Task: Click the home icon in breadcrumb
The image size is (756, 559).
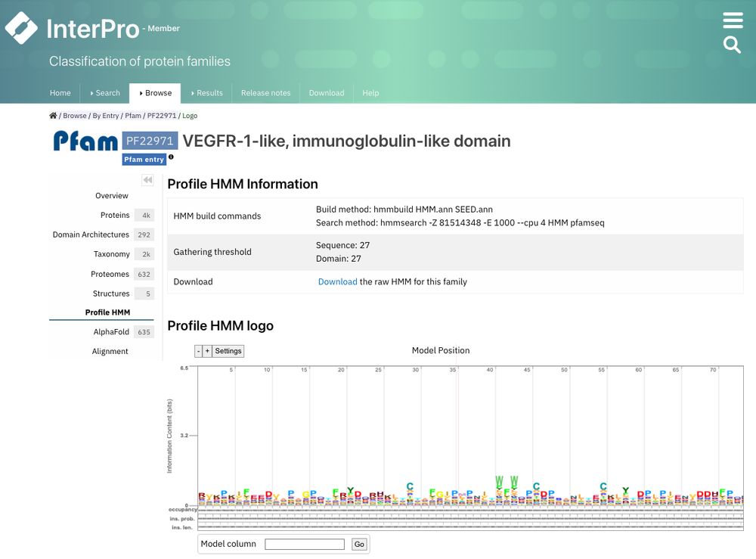Action: 53,115
